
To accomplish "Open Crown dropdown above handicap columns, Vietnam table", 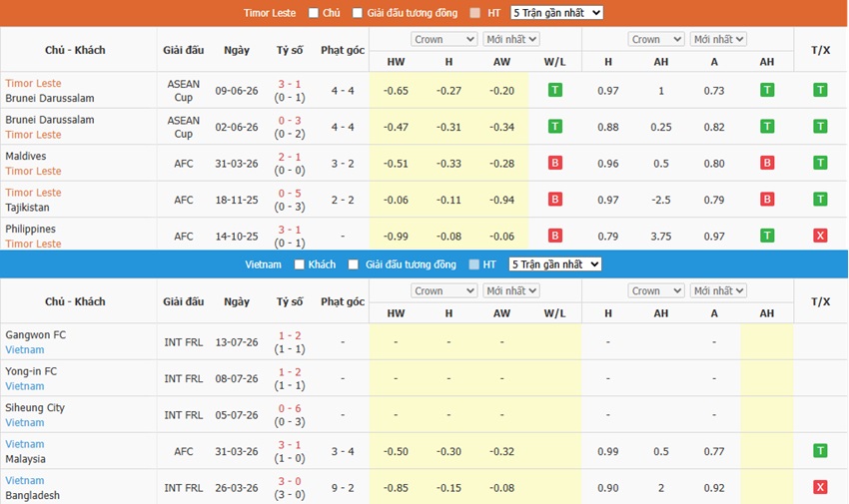I will coord(656,290).
